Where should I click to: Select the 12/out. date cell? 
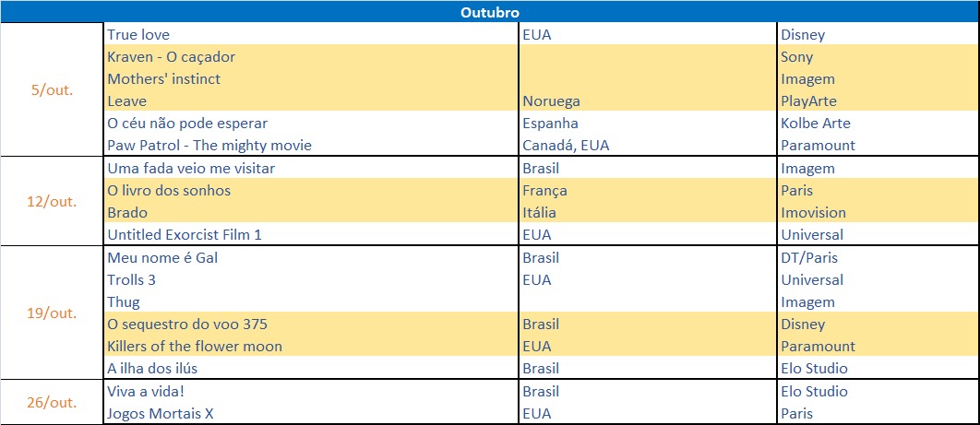52,201
